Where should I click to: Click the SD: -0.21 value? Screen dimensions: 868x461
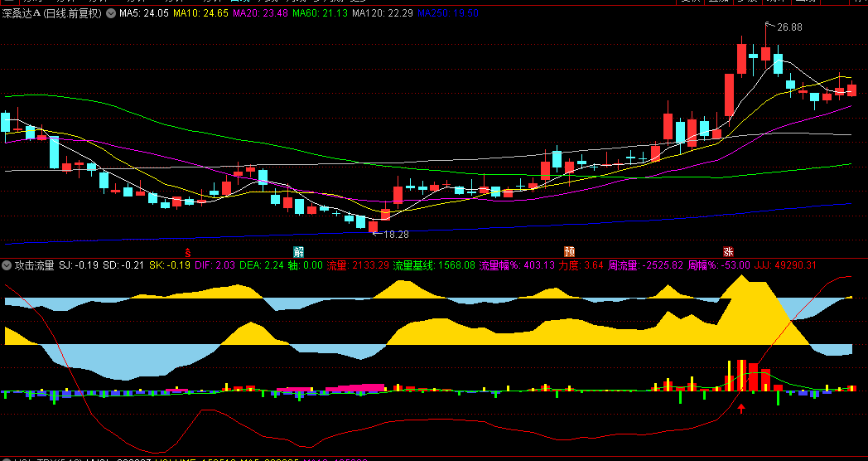123,265
